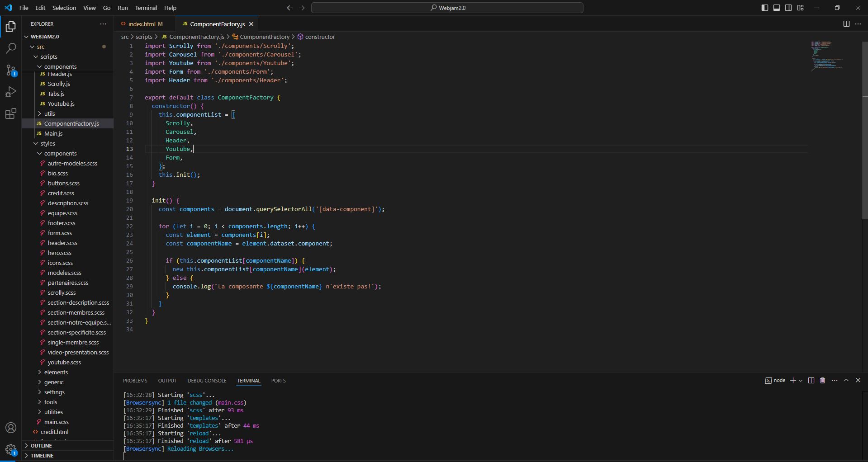The width and height of the screenshot is (868, 462).
Task: Open terminal panel more actions
Action: coord(835,381)
